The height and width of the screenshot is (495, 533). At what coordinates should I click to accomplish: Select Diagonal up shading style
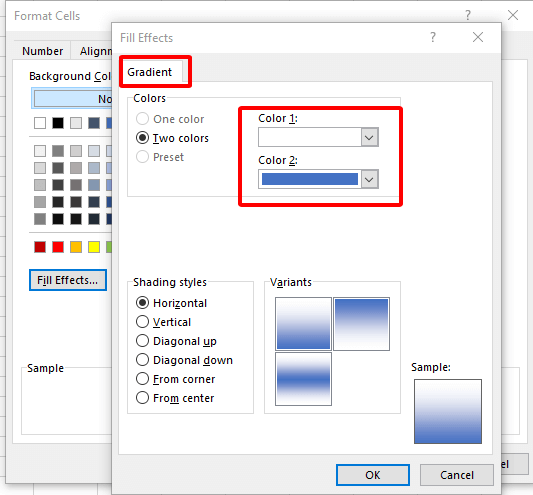pyautogui.click(x=142, y=341)
